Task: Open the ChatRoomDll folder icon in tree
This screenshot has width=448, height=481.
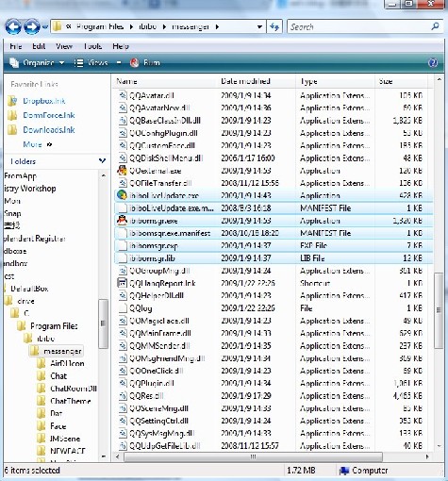Action: [41, 389]
